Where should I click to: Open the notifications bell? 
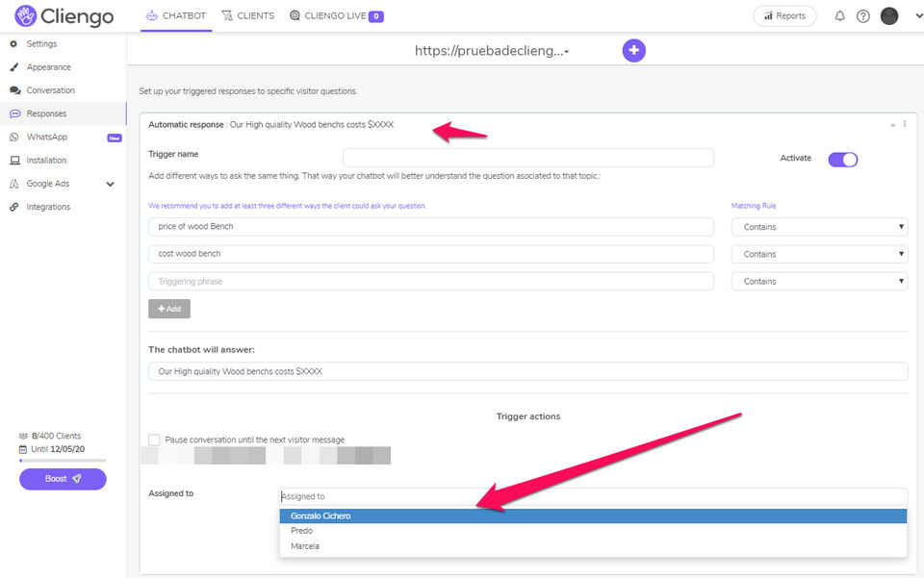pyautogui.click(x=839, y=16)
